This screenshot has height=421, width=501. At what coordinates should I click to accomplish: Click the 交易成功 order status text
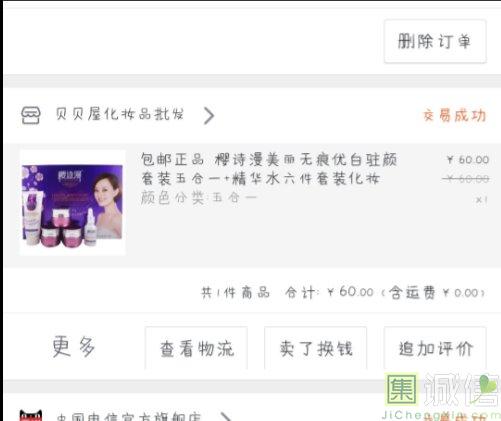[454, 116]
